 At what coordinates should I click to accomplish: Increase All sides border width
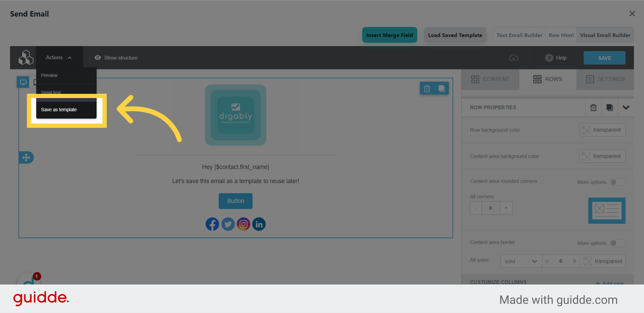pyautogui.click(x=575, y=261)
